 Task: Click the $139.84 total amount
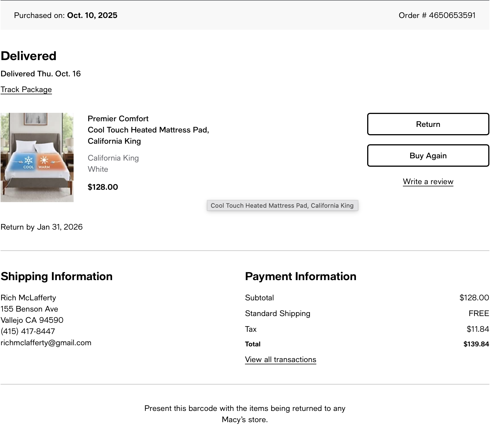476,344
